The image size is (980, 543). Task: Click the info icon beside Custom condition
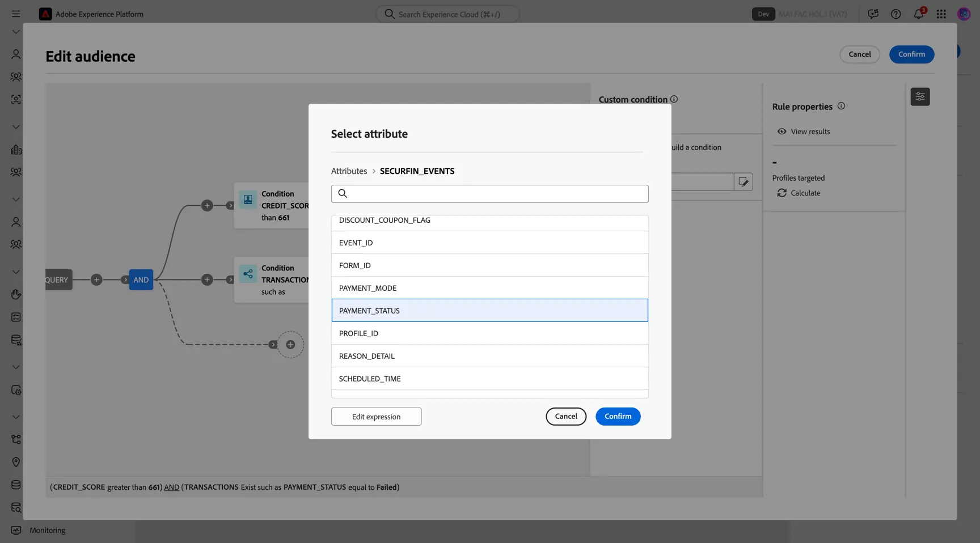[x=674, y=99]
